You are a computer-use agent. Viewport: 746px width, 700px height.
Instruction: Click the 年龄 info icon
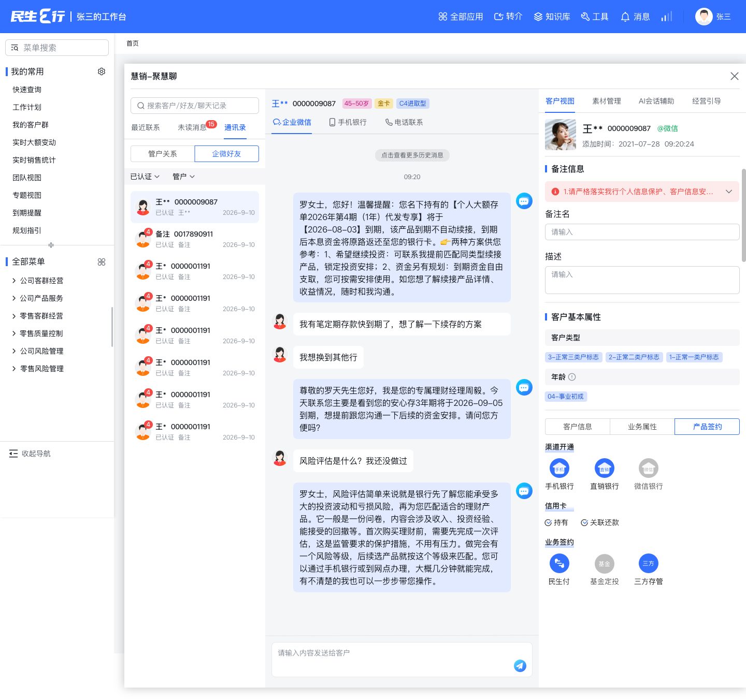point(572,377)
